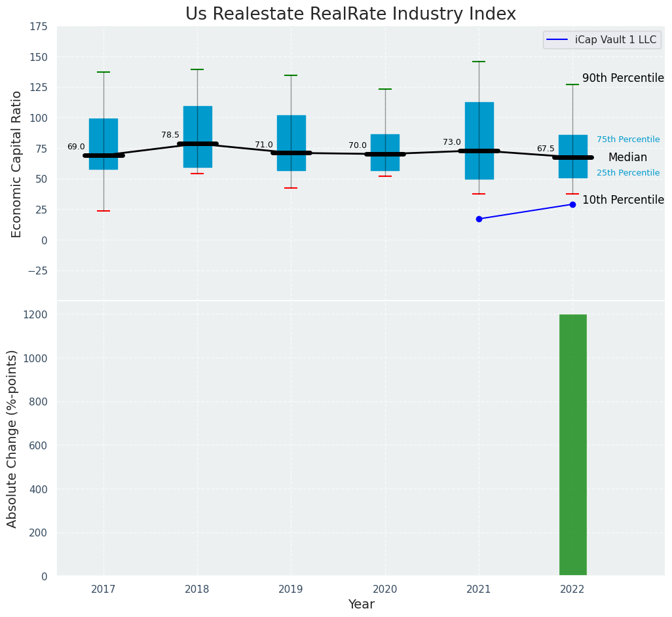This screenshot has height=617, width=672.
Task: Click the 2018 blue box plot
Action: click(x=197, y=124)
